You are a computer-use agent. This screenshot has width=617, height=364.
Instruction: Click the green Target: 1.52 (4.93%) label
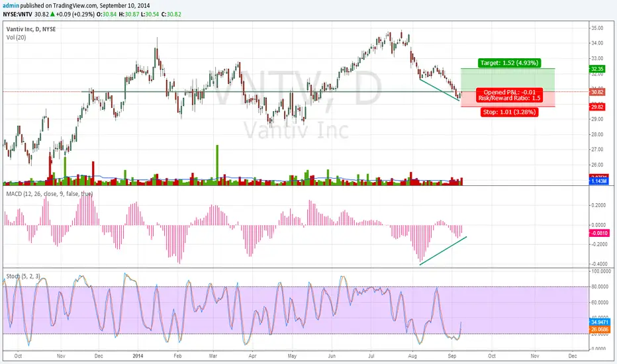[x=509, y=63]
